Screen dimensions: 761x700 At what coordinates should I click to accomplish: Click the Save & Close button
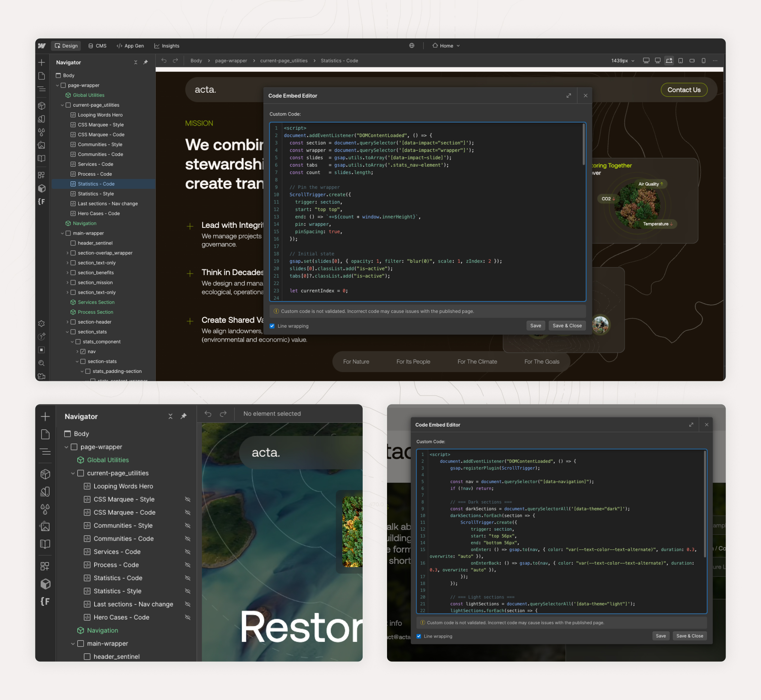pyautogui.click(x=567, y=325)
